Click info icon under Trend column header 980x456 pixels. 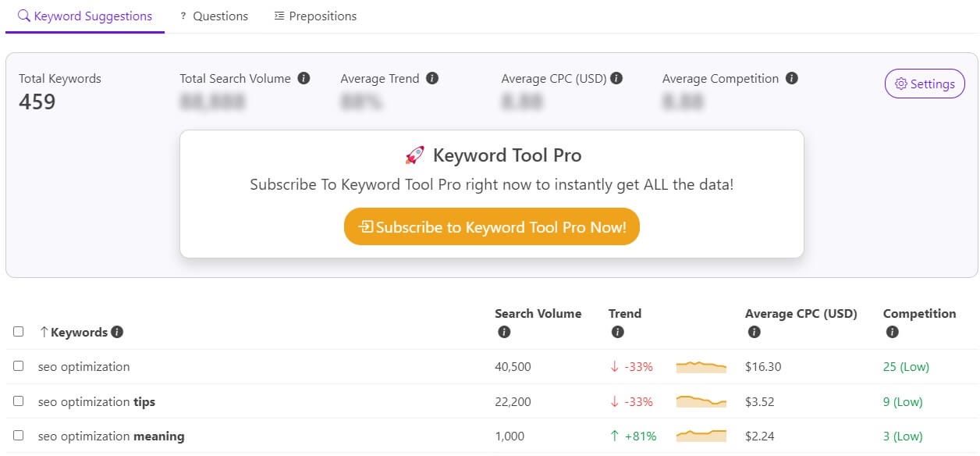(x=617, y=332)
